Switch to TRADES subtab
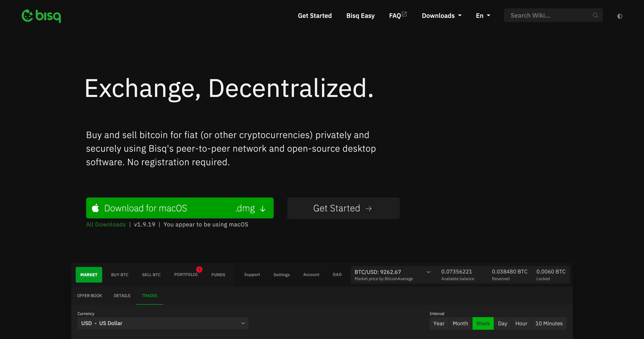 tap(150, 296)
